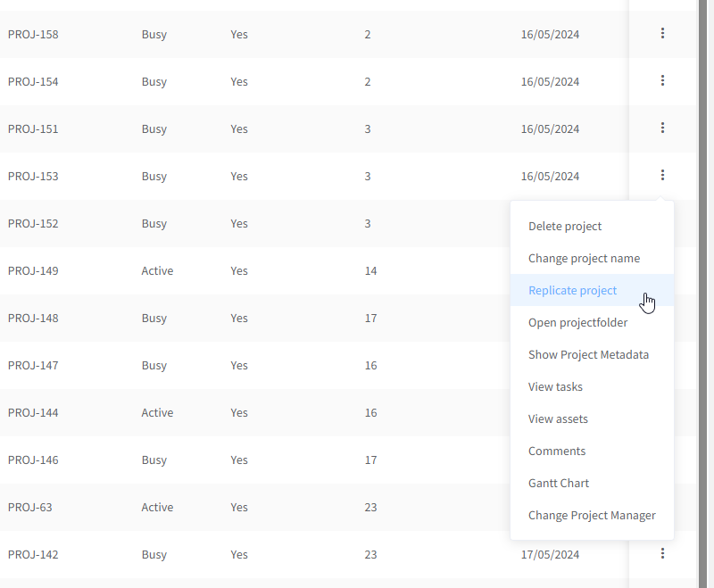
Task: Click the Active status of PROJ-144
Action: click(157, 413)
